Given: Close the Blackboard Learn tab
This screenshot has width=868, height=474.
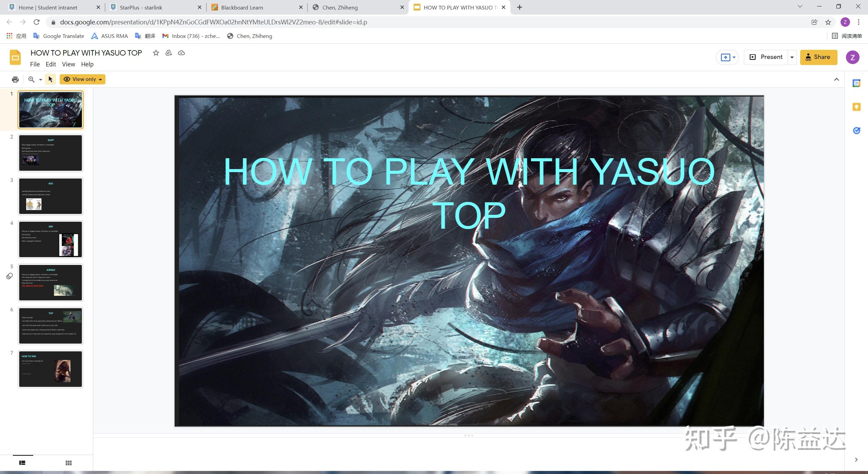Looking at the screenshot, I should point(300,7).
